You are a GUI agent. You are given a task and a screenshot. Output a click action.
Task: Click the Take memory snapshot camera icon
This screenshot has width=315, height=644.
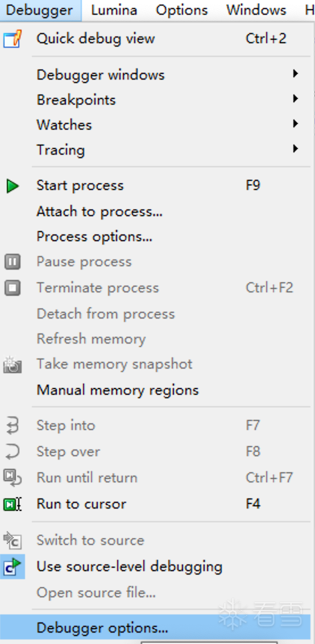tap(13, 364)
